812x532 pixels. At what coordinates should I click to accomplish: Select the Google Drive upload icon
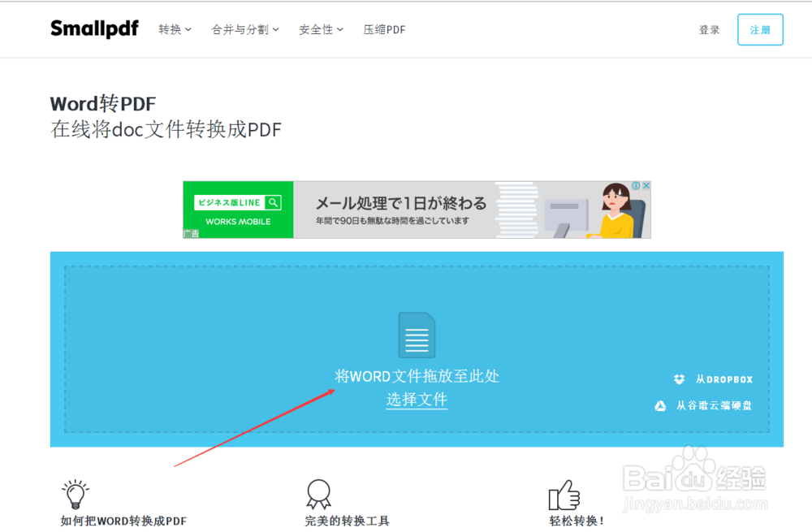(x=659, y=404)
